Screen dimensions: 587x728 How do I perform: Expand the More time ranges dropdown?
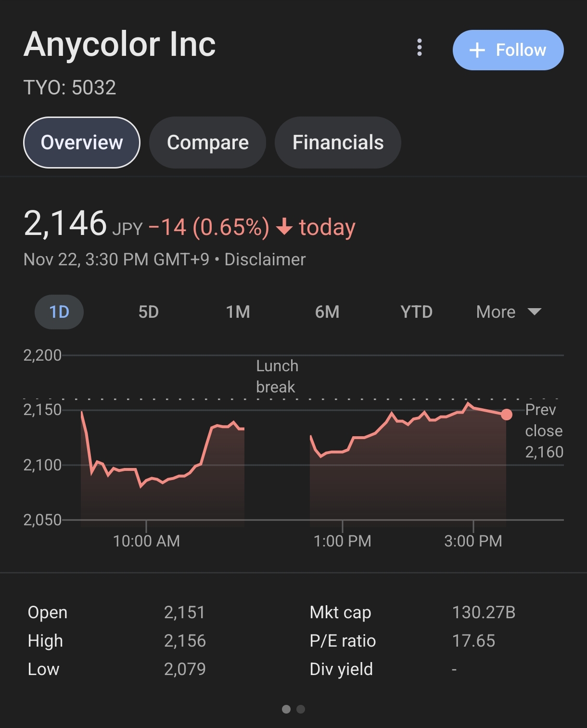point(509,312)
